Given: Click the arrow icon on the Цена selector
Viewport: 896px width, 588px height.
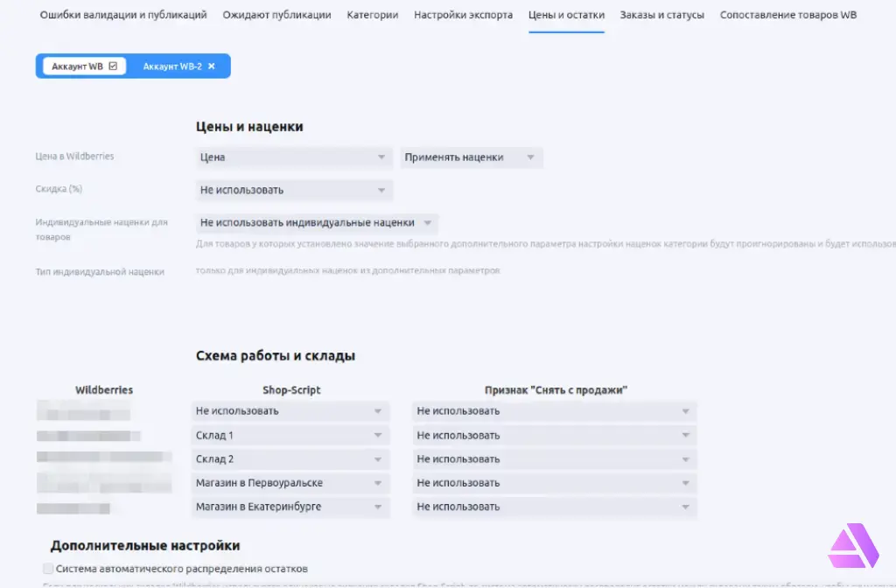Looking at the screenshot, I should pos(381,157).
